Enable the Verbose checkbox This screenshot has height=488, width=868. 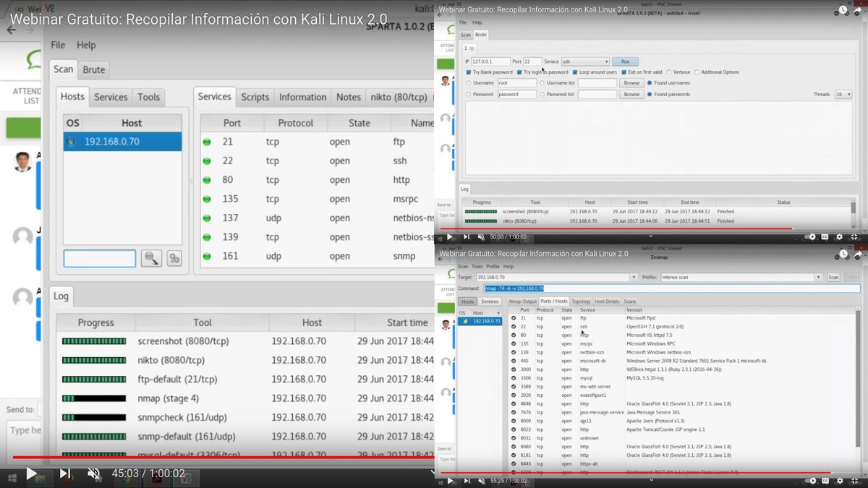tap(668, 72)
